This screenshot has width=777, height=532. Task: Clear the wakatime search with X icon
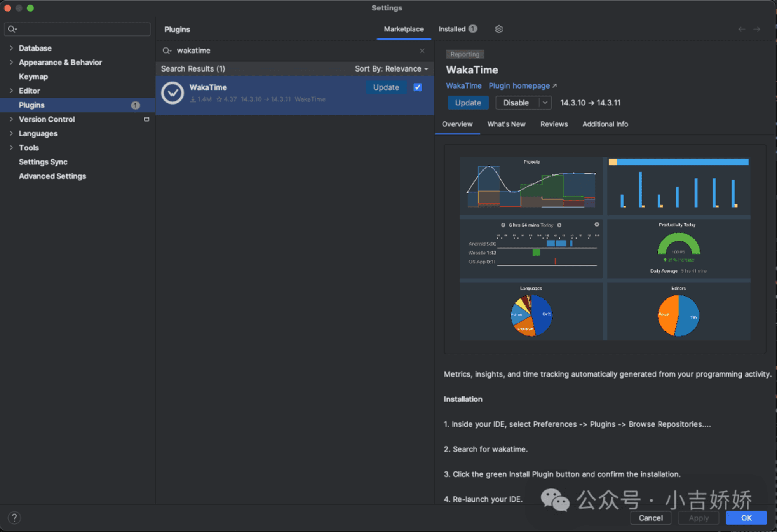tap(422, 51)
